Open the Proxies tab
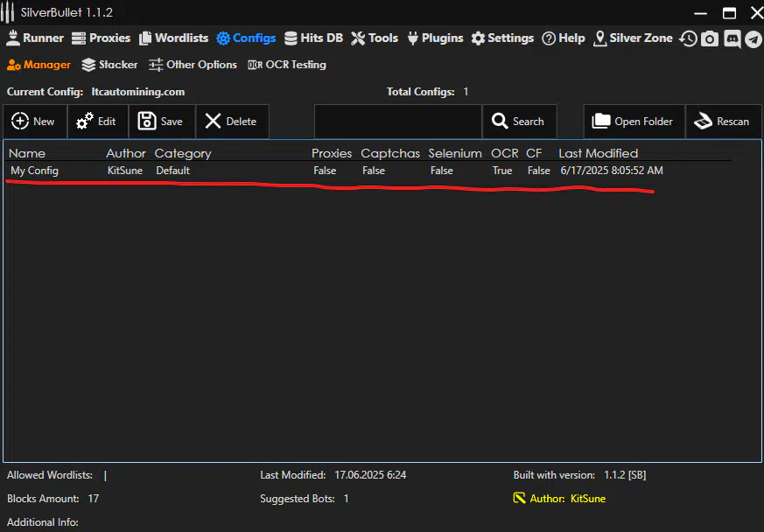Image resolution: width=764 pixels, height=532 pixels. point(101,38)
